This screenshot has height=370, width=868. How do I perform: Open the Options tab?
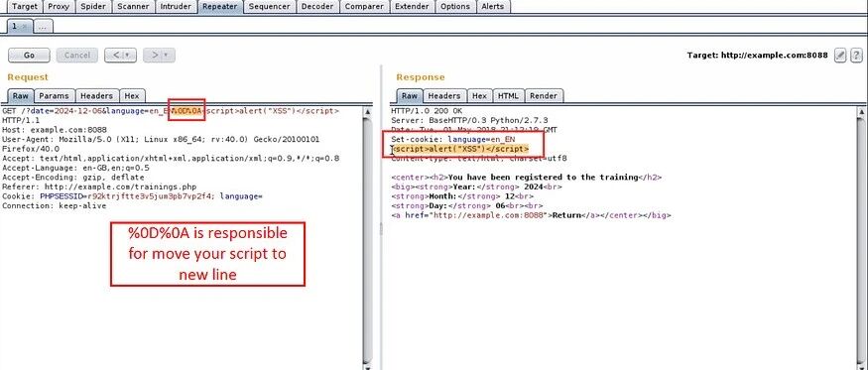[455, 7]
